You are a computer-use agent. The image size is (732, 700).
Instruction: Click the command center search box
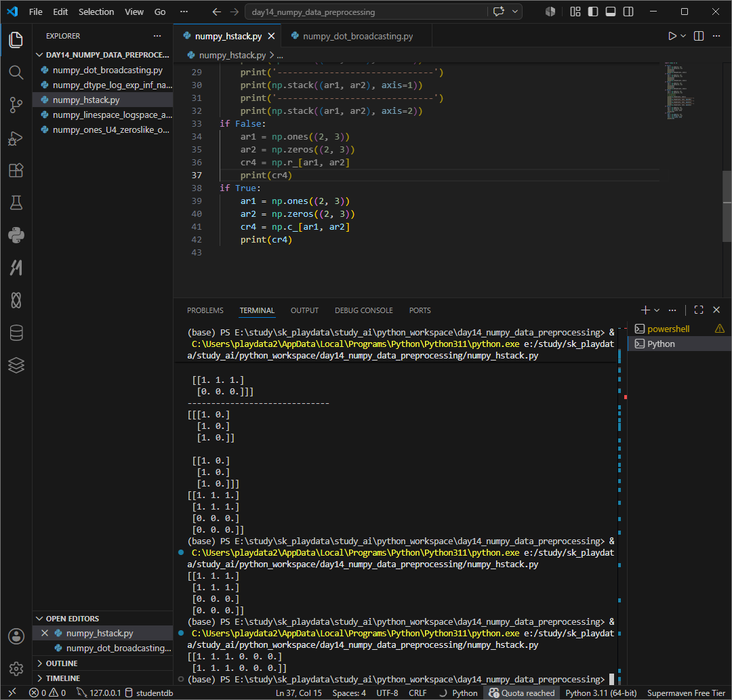(367, 12)
